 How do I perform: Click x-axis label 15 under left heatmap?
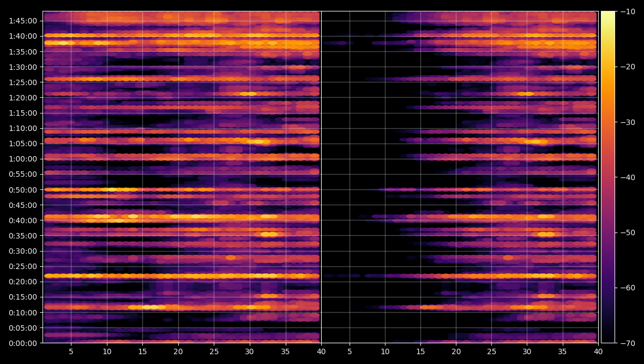click(x=142, y=351)
